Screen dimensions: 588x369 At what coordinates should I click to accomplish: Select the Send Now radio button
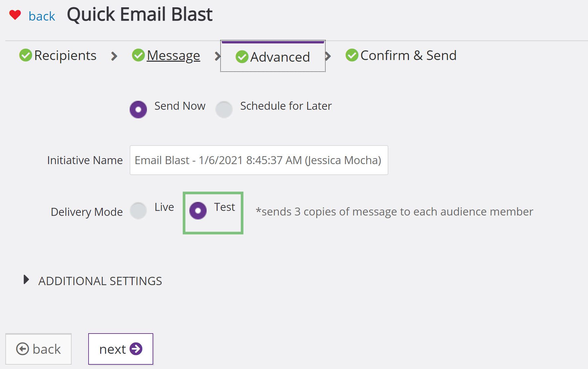(138, 109)
